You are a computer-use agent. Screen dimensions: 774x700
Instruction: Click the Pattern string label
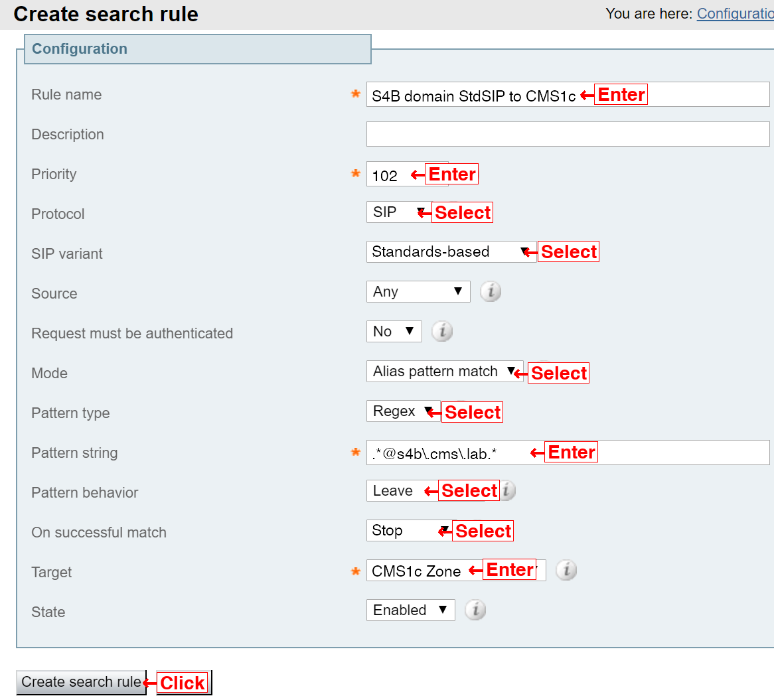(74, 453)
